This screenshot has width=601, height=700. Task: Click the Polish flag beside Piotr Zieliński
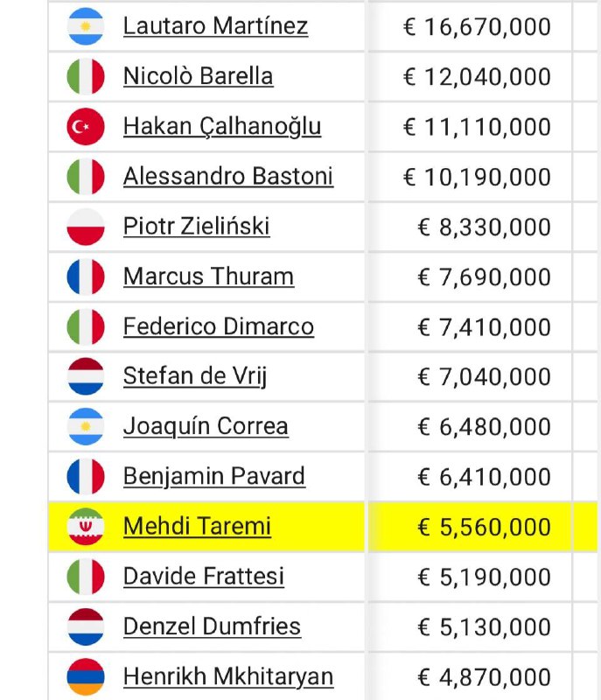click(86, 227)
